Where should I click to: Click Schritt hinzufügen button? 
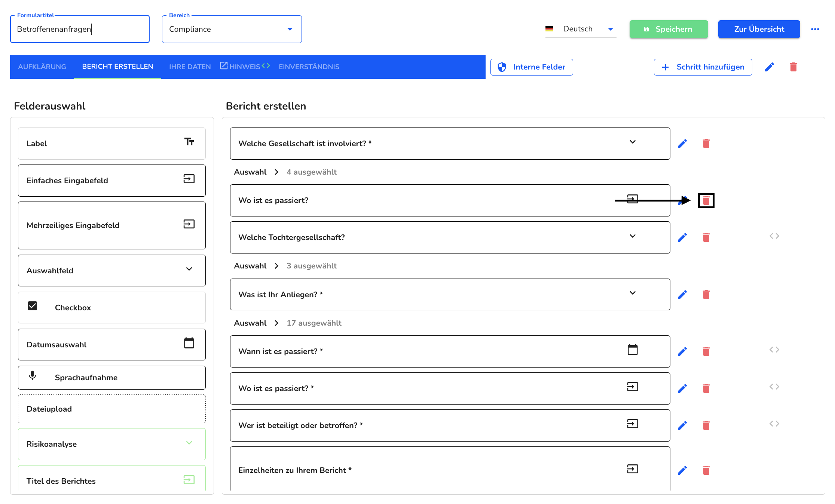[703, 67]
